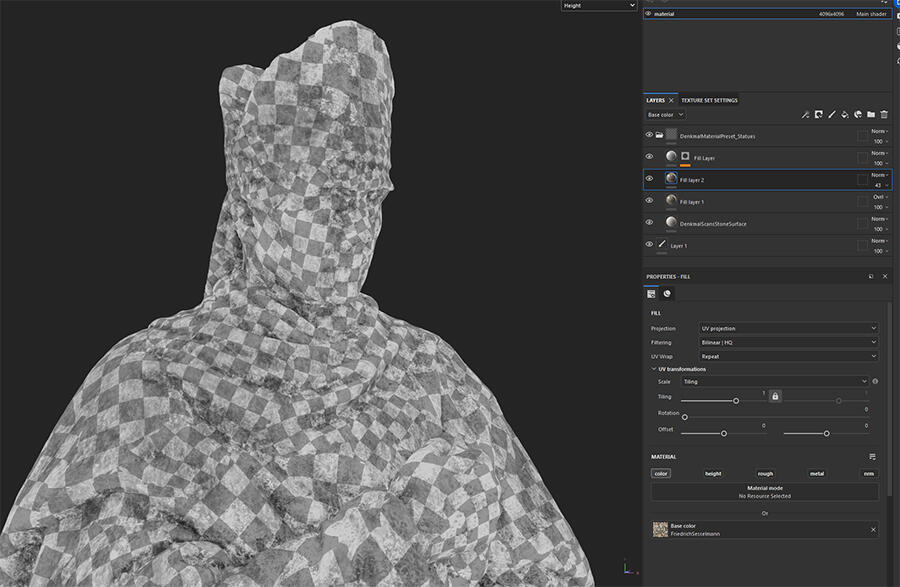Open the Filtering dropdown set to Bilinear HQ

(x=789, y=342)
